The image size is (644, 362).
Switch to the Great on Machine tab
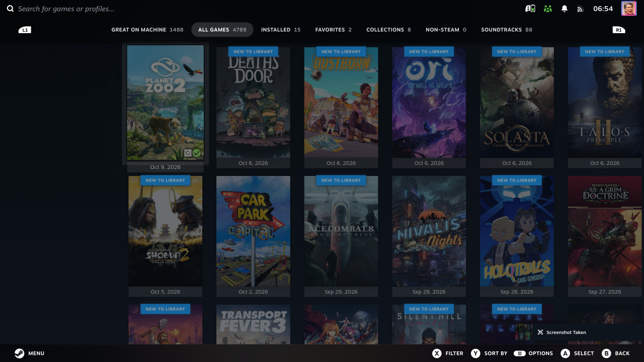click(x=147, y=30)
